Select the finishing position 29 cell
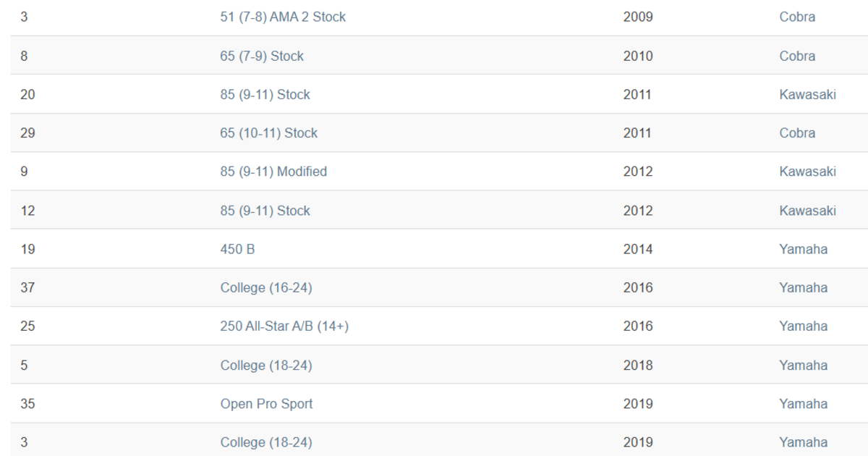The height and width of the screenshot is (456, 868). tap(27, 133)
